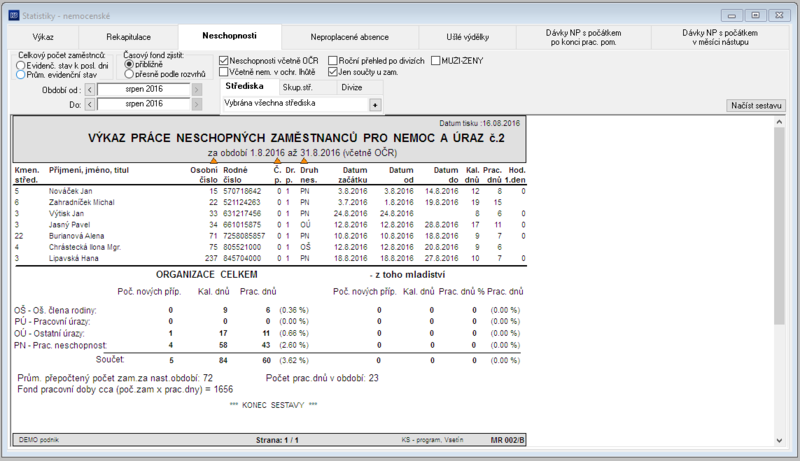
Task: Choose přibližně time fund option
Action: [129, 65]
